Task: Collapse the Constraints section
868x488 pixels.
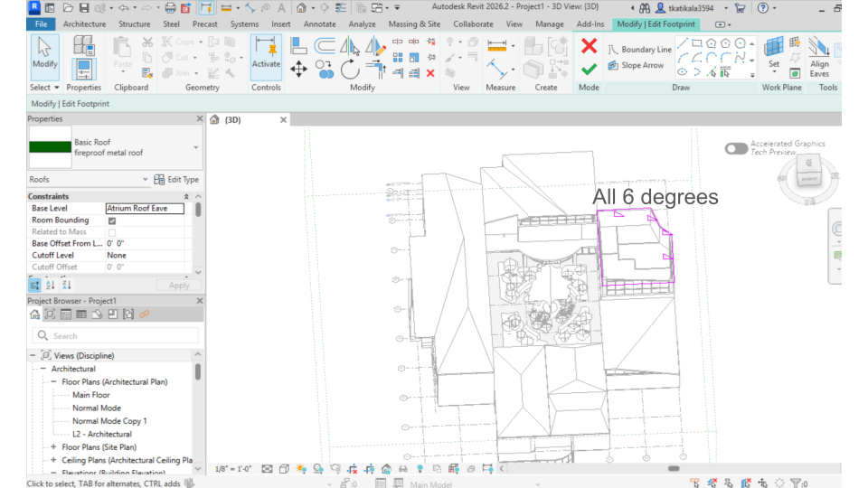Action: coord(186,196)
